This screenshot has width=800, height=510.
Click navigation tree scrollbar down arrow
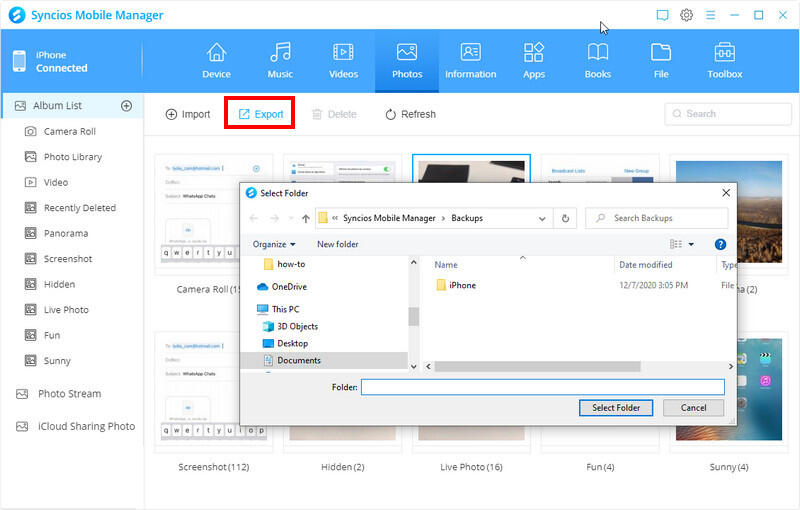tap(413, 366)
